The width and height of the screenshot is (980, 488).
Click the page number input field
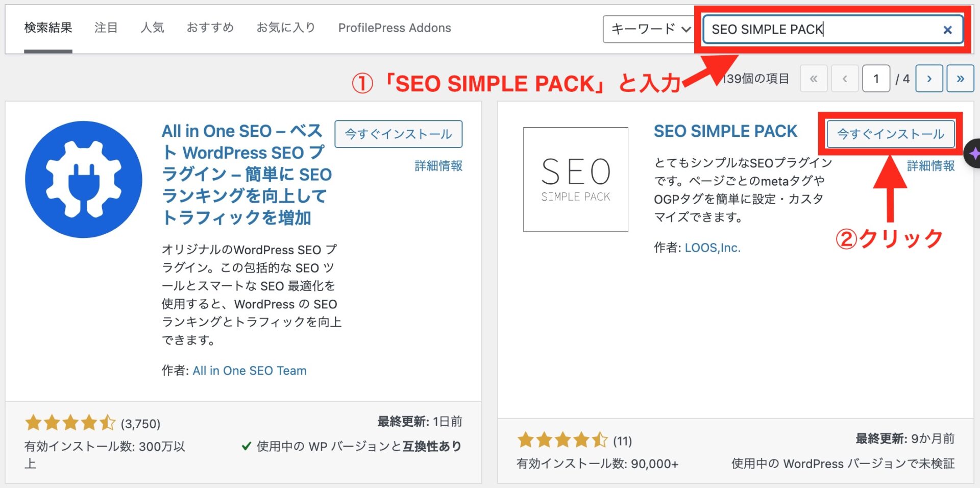[x=876, y=78]
